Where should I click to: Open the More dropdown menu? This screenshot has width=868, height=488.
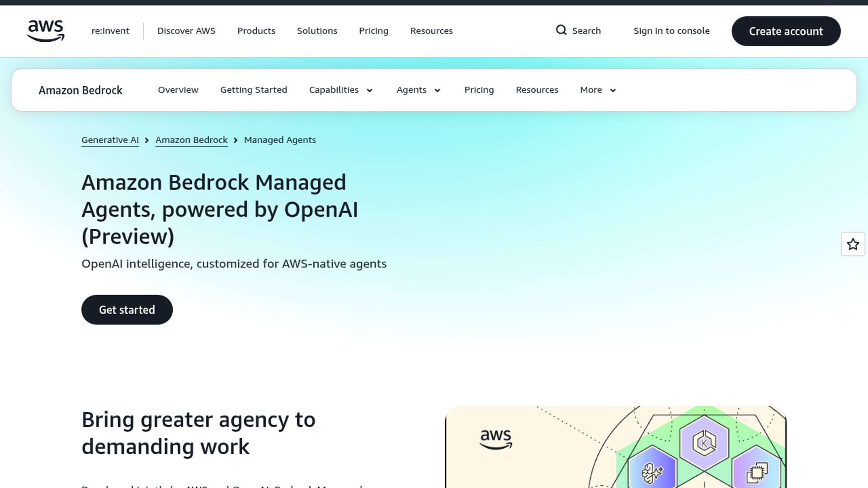(x=598, y=90)
